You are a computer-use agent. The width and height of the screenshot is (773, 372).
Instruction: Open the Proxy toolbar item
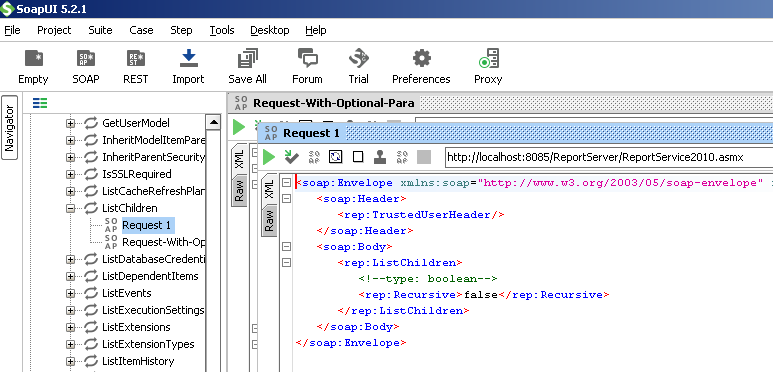(489, 67)
